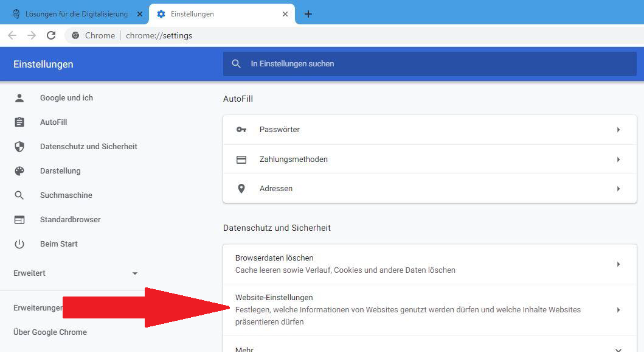This screenshot has height=358, width=644.
Task: Click the person icon beside Google und ich
Action: 19,98
